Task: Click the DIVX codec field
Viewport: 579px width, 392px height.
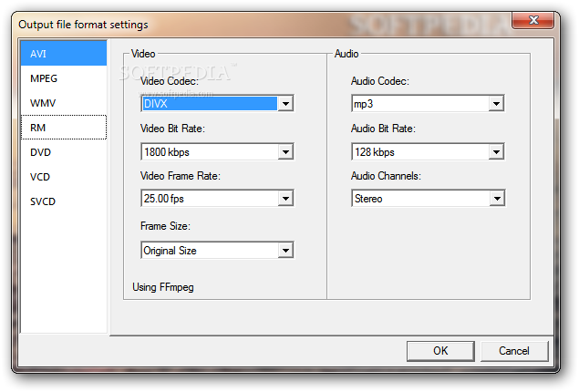Action: pos(210,104)
